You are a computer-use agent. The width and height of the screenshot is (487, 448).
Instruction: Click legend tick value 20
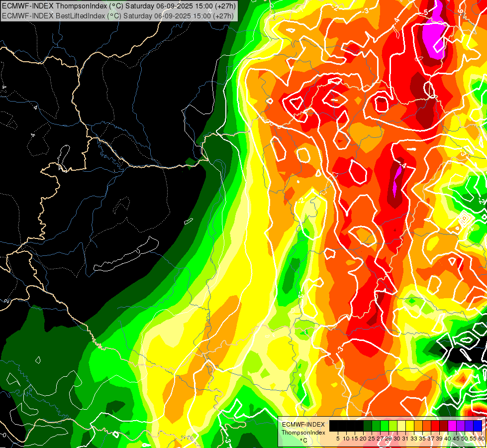pos(364,439)
